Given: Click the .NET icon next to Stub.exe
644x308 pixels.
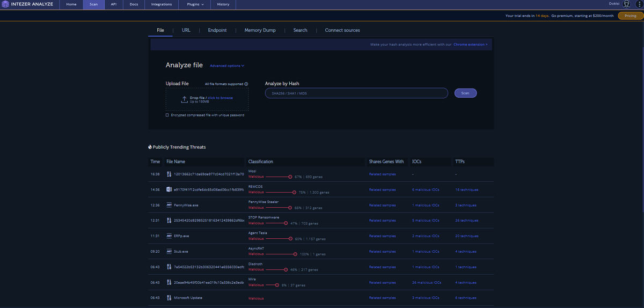Looking at the screenshot, I should coord(169,251).
